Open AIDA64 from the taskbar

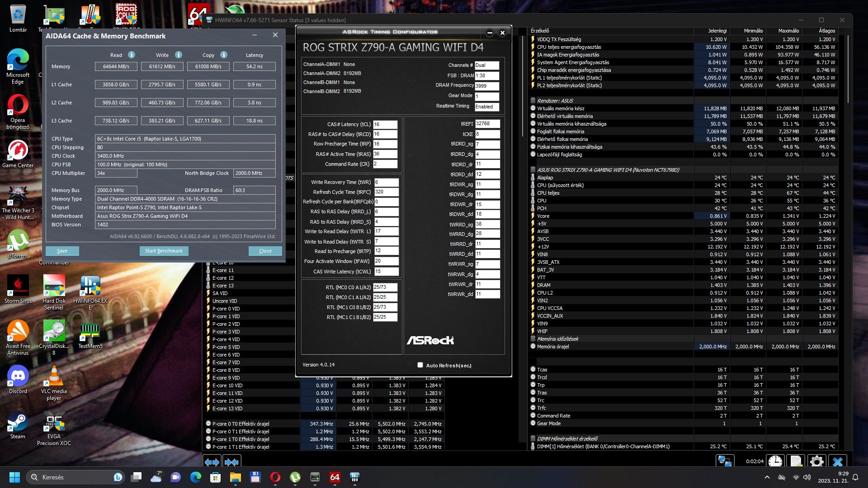click(335, 477)
